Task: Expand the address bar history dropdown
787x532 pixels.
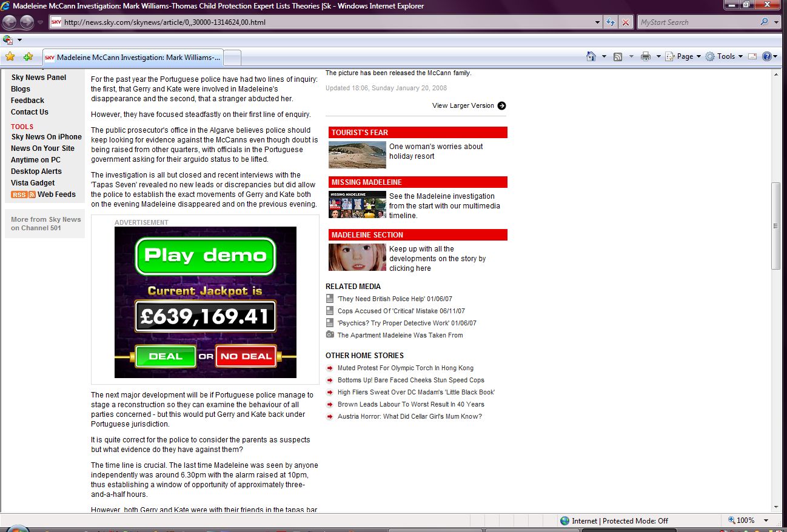Action: (x=598, y=22)
